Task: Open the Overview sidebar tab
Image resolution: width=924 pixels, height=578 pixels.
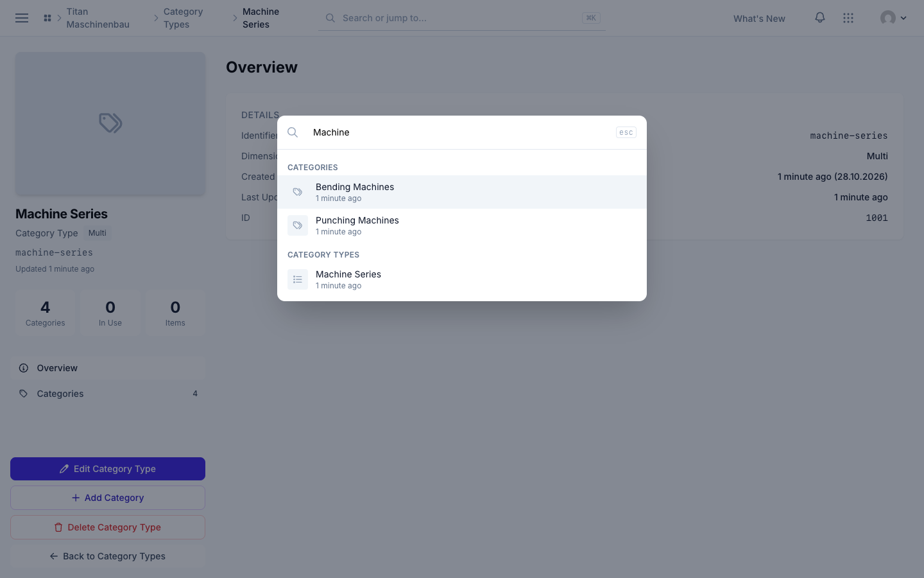Action: 108,368
